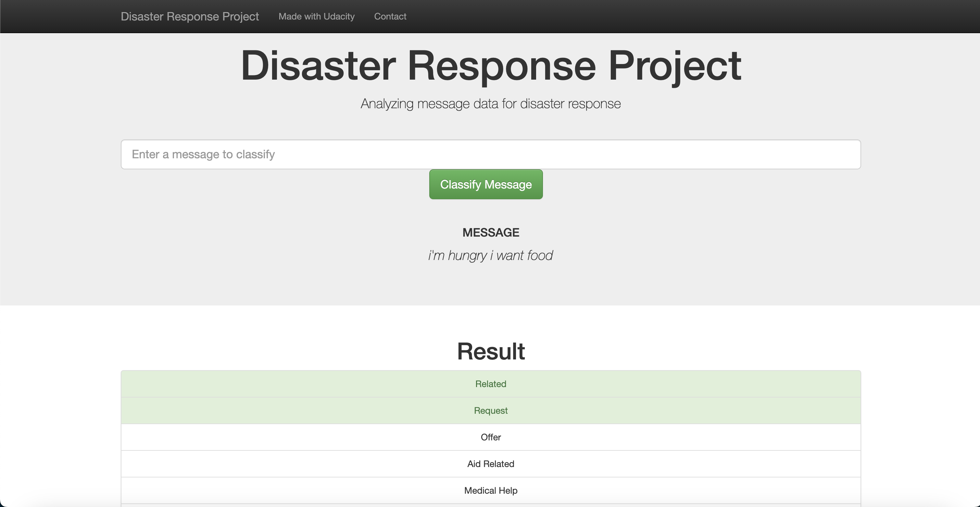Click the large Disaster Response Project heading
980x507 pixels.
(x=490, y=65)
